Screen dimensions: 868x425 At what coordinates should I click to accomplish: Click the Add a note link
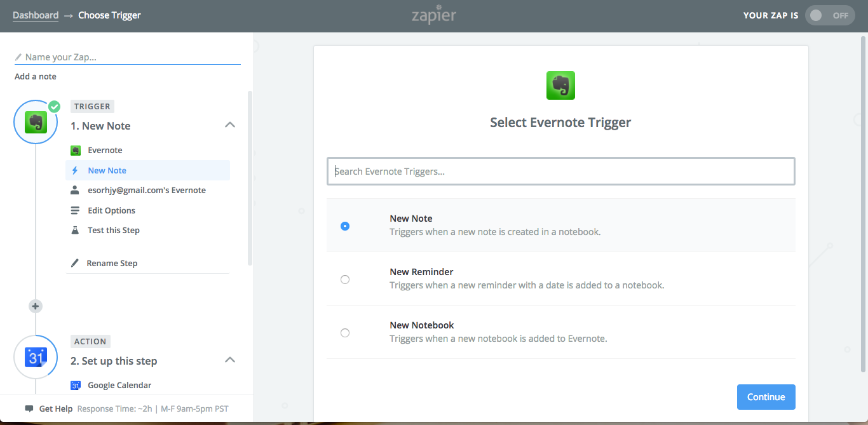click(x=36, y=76)
